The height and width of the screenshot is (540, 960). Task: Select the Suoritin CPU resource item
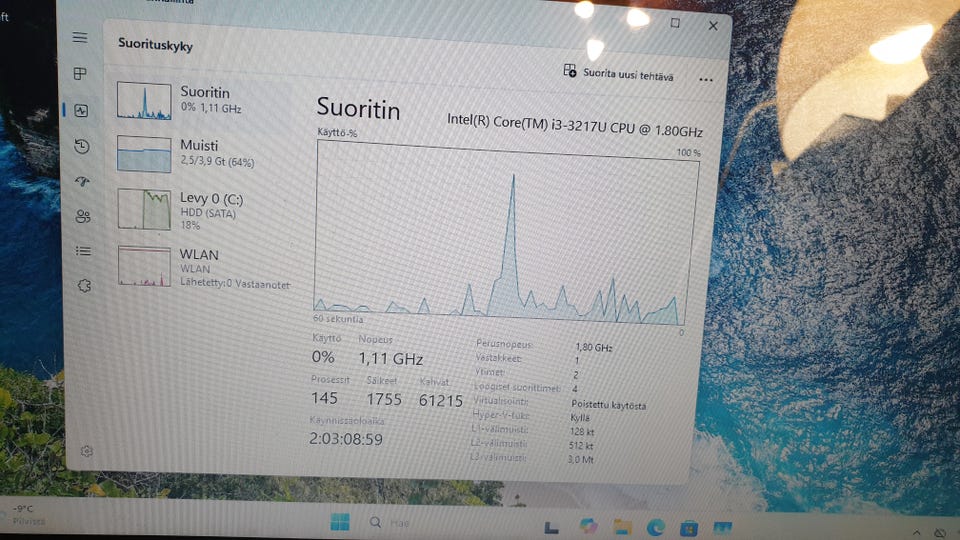[x=205, y=100]
